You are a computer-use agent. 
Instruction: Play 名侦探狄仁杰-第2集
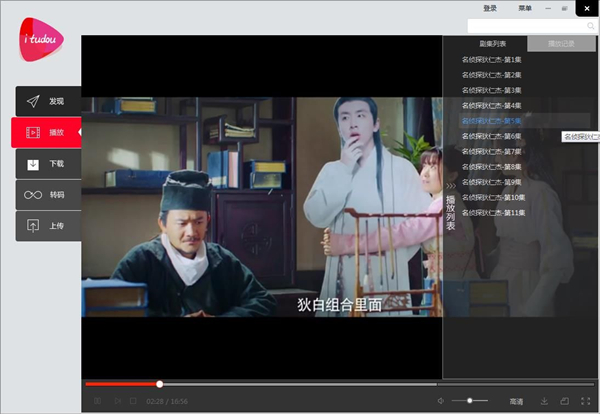pyautogui.click(x=491, y=75)
